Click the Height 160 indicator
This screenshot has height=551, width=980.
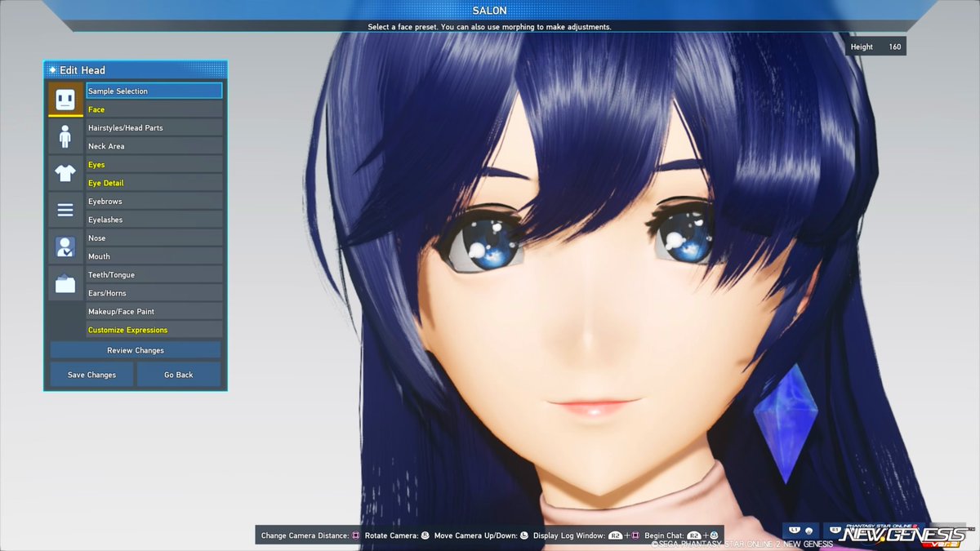click(x=875, y=47)
